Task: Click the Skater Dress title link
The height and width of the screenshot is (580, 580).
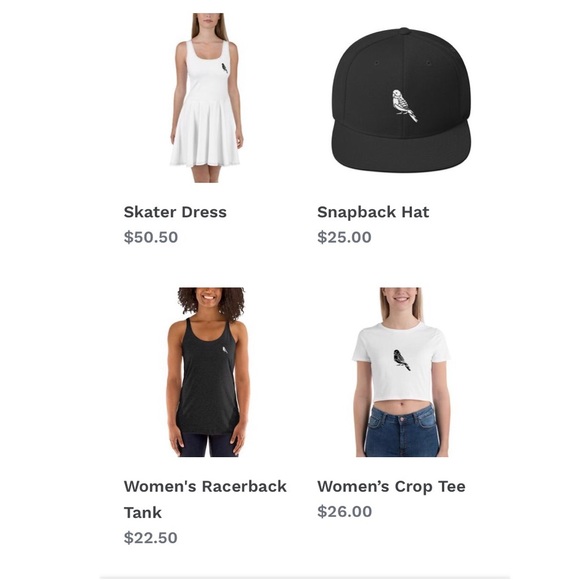Action: coord(175,212)
